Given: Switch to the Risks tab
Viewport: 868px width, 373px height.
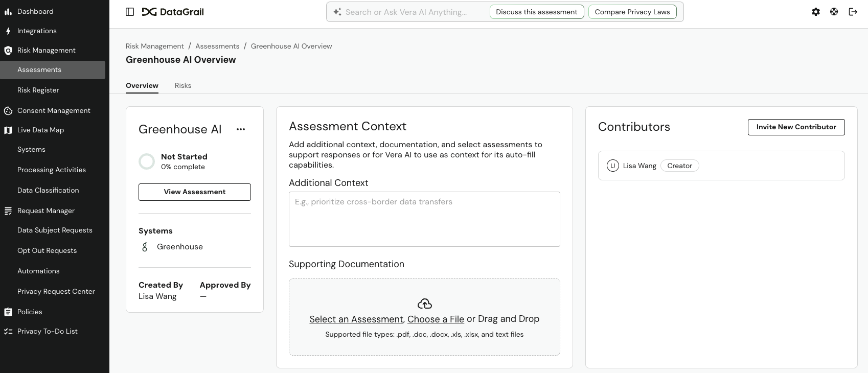Looking at the screenshot, I should point(183,85).
